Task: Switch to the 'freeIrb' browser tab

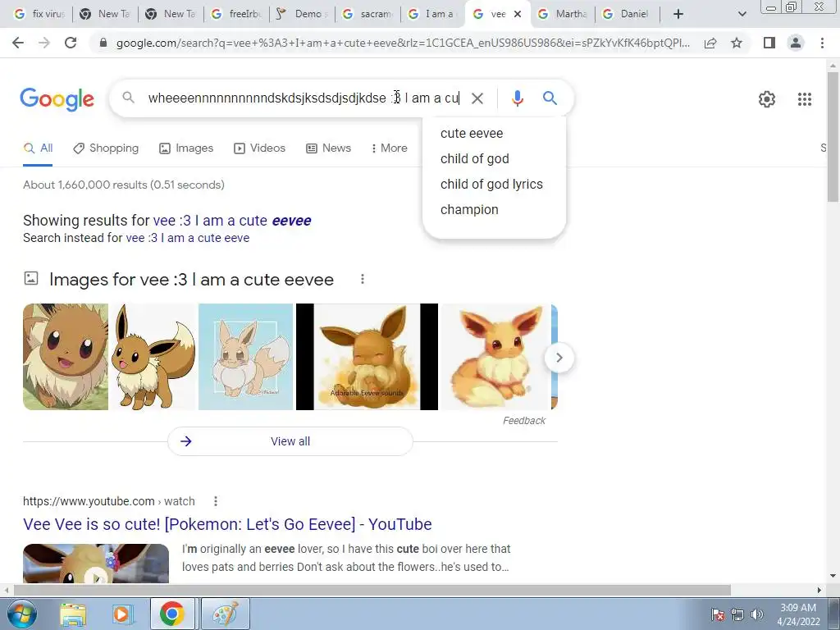Action: pos(237,14)
